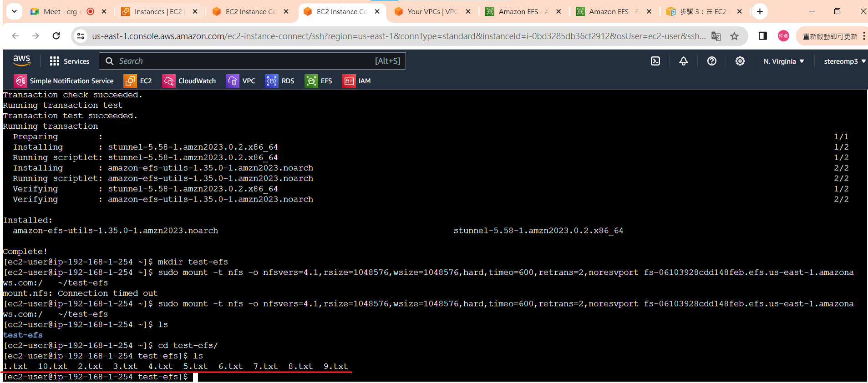Click the terminal prompt cursor line
This screenshot has width=868, height=383.
click(x=101, y=377)
